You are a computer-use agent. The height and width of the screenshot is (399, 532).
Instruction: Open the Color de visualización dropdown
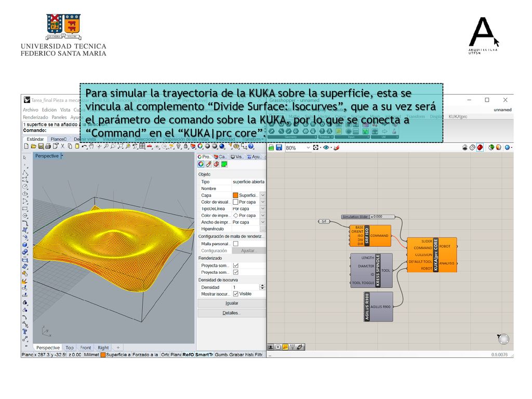pyautogui.click(x=262, y=202)
